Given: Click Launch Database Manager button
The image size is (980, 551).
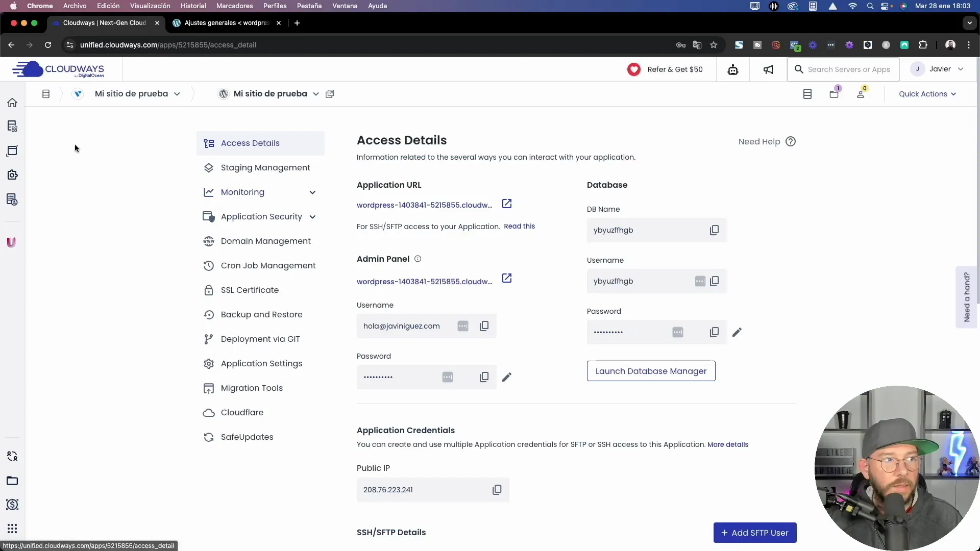Looking at the screenshot, I should [x=651, y=371].
